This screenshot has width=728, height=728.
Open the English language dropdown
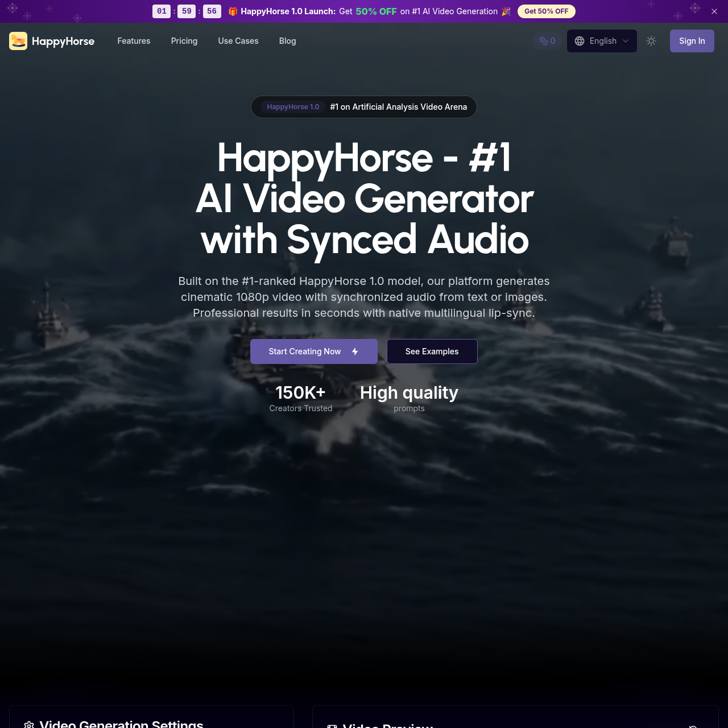[x=602, y=40]
